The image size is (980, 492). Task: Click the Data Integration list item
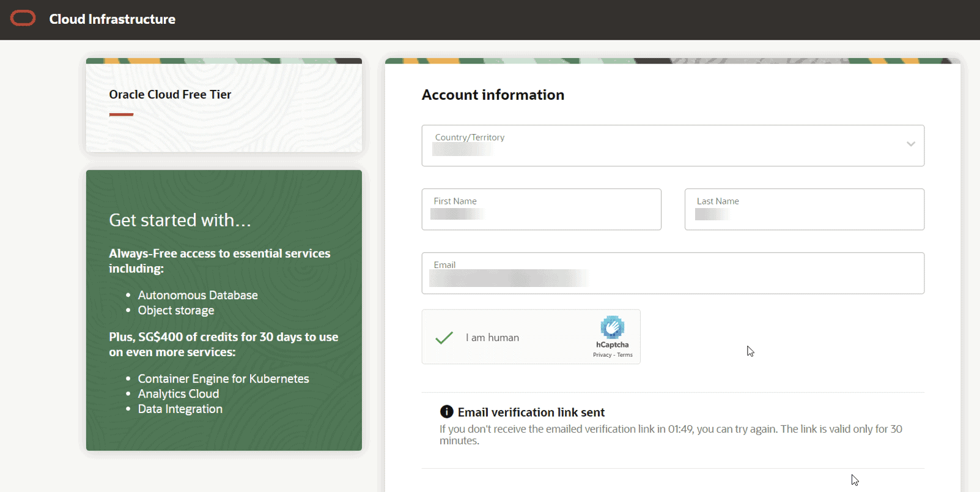point(180,409)
